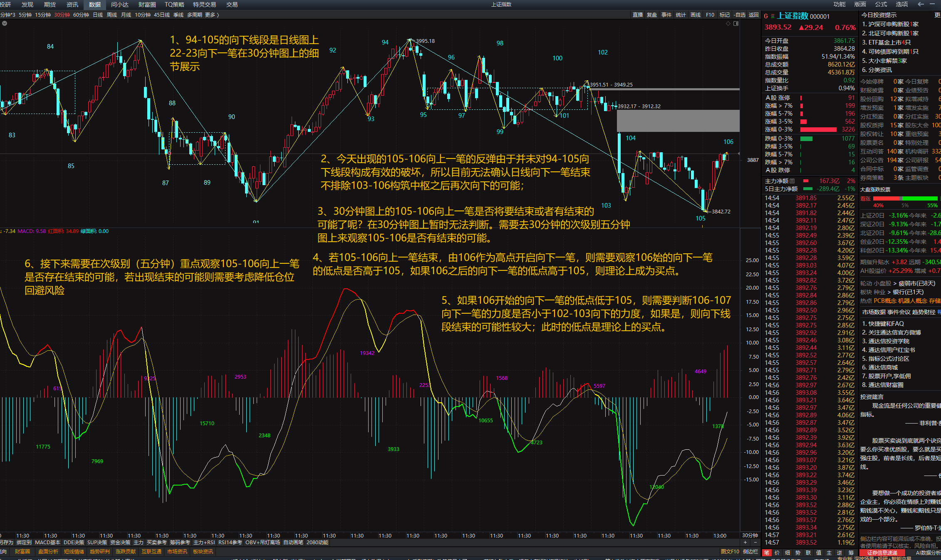Click the 图文F10 button
The width and height of the screenshot is (941, 560).
tap(730, 552)
